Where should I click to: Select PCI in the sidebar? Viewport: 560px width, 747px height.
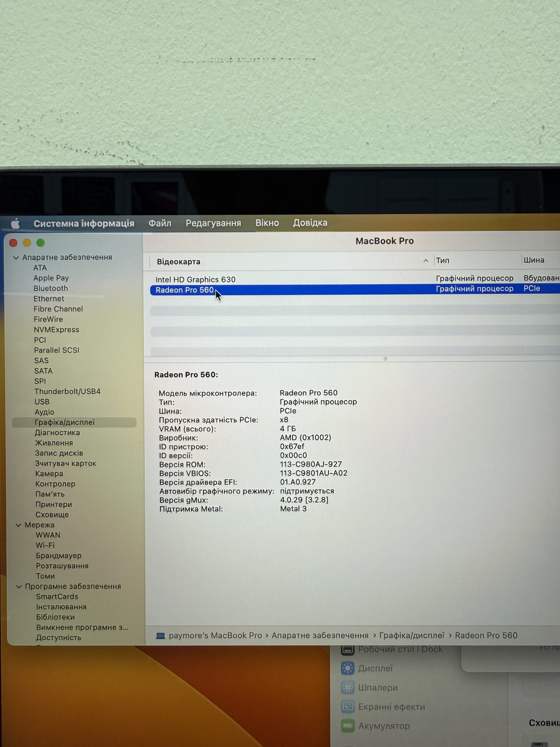pyautogui.click(x=40, y=340)
